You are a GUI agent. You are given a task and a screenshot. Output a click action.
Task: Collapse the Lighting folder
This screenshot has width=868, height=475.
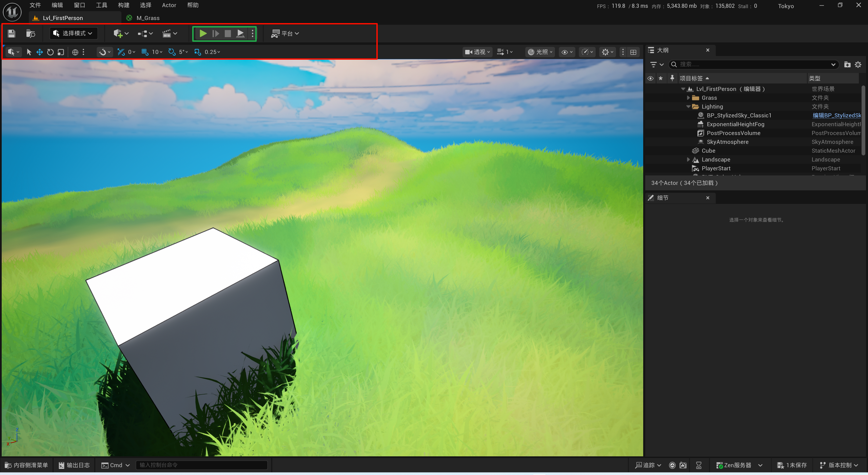click(x=688, y=107)
